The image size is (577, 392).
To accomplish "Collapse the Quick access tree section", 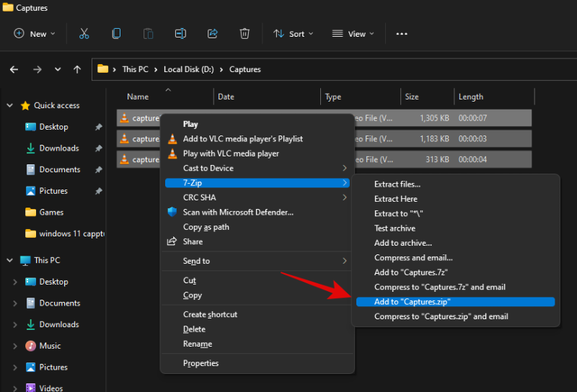I will click(x=10, y=105).
